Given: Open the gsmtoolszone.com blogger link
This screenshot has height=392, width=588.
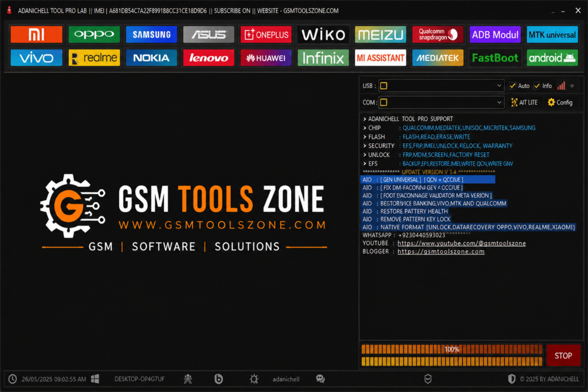Looking at the screenshot, I should point(441,252).
